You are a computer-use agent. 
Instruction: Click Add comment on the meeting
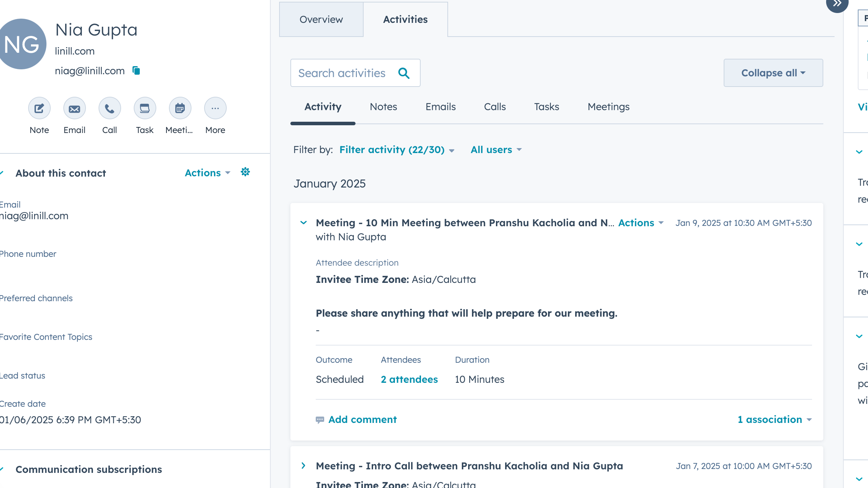pos(362,419)
